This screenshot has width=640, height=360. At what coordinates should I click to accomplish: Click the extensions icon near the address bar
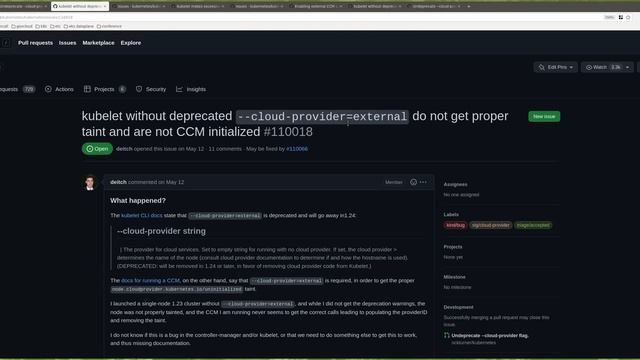[x=621, y=17]
